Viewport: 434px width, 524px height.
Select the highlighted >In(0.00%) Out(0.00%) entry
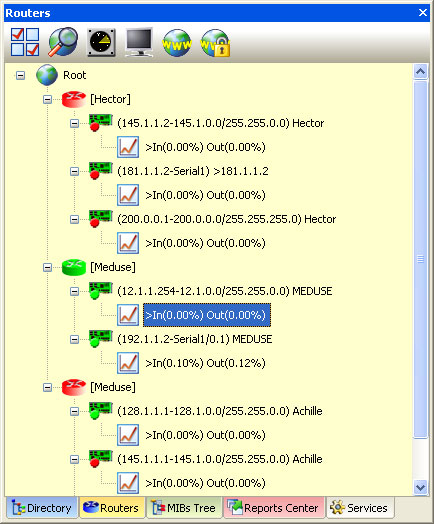pos(207,315)
